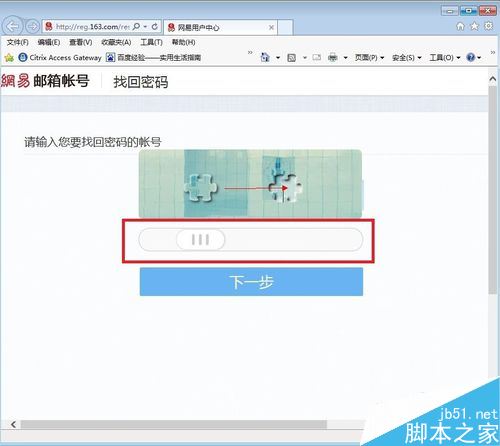Open the 帮助(H) menu
This screenshot has width=500, height=446.
click(x=183, y=42)
